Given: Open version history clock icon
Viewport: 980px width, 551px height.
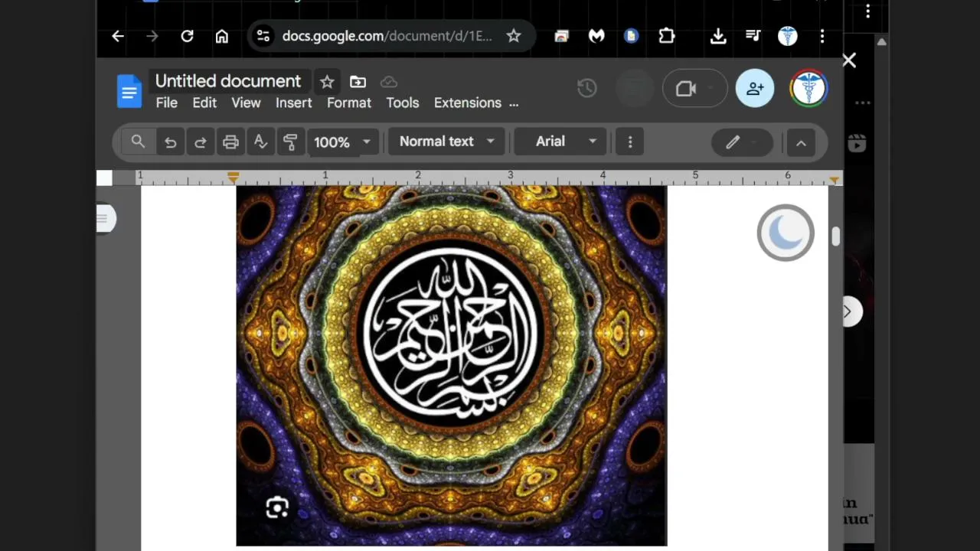Looking at the screenshot, I should coord(587,88).
